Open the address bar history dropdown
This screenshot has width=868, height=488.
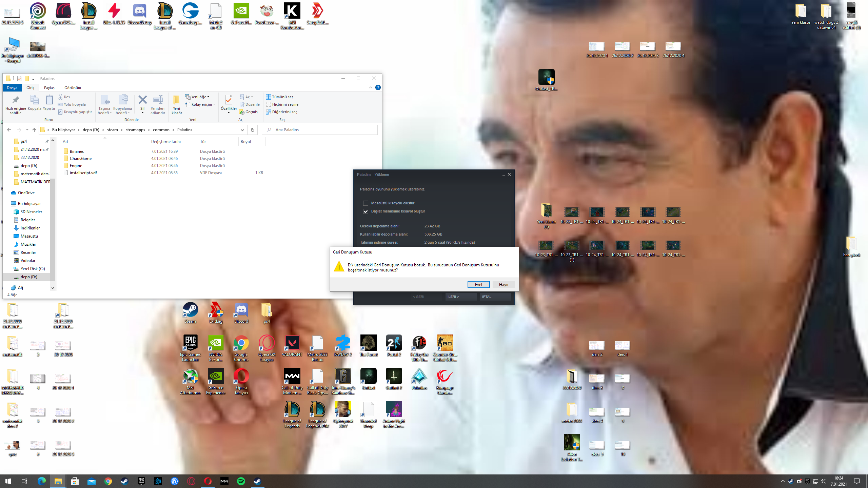coord(242,130)
